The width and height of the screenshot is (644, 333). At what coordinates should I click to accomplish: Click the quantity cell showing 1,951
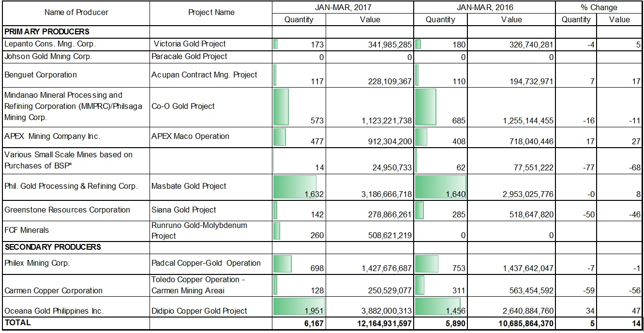[x=299, y=306]
